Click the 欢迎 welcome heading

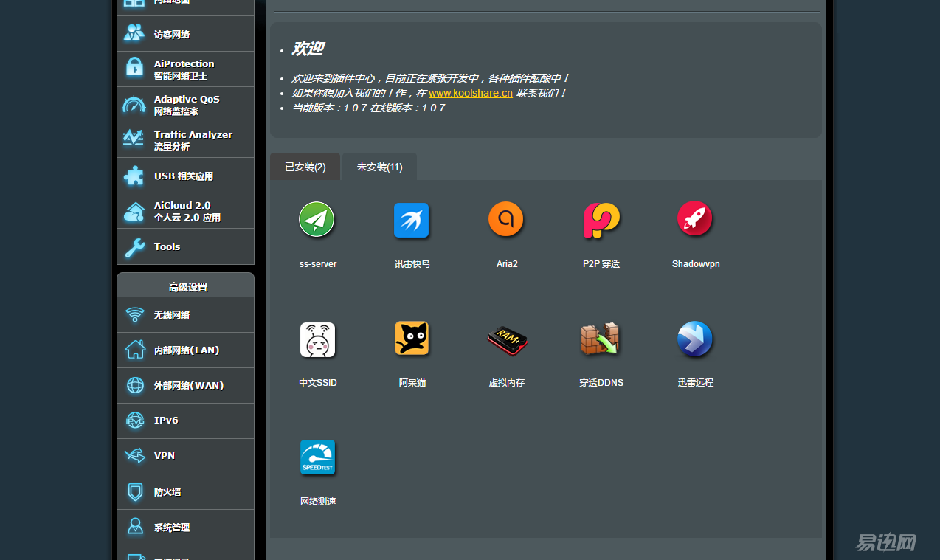(x=308, y=49)
